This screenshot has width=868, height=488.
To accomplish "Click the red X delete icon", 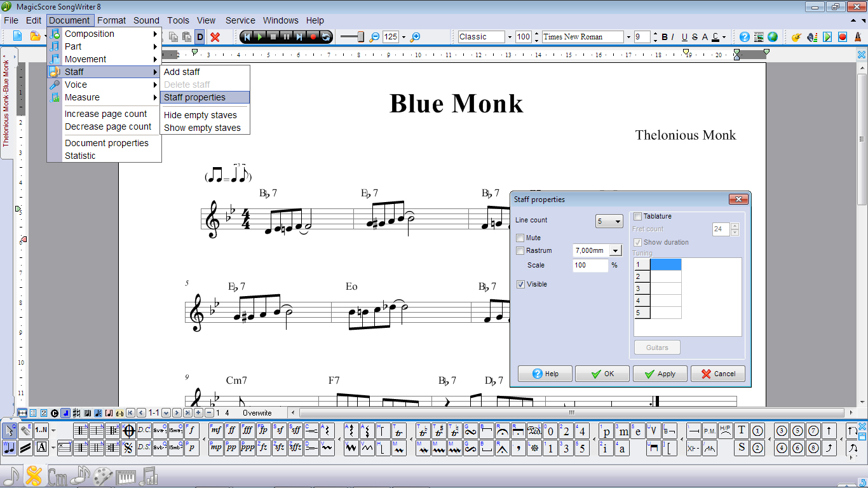I will tap(215, 37).
